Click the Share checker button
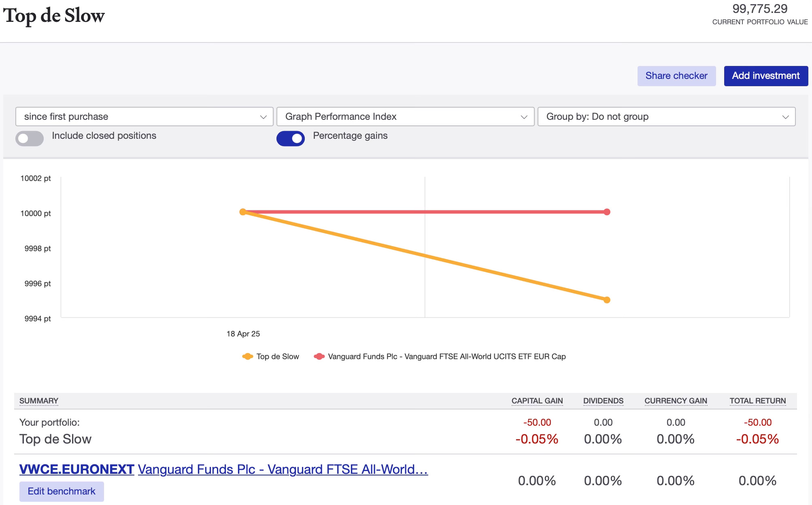The width and height of the screenshot is (812, 505). pyautogui.click(x=677, y=76)
